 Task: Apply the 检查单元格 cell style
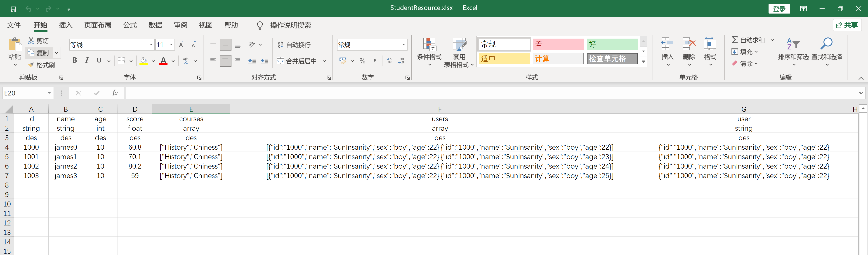click(612, 58)
